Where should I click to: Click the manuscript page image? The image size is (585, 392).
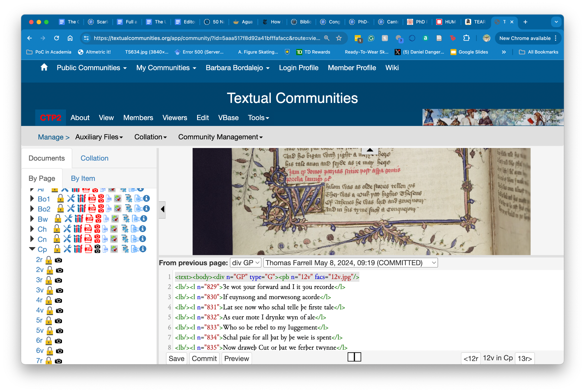pos(361,201)
